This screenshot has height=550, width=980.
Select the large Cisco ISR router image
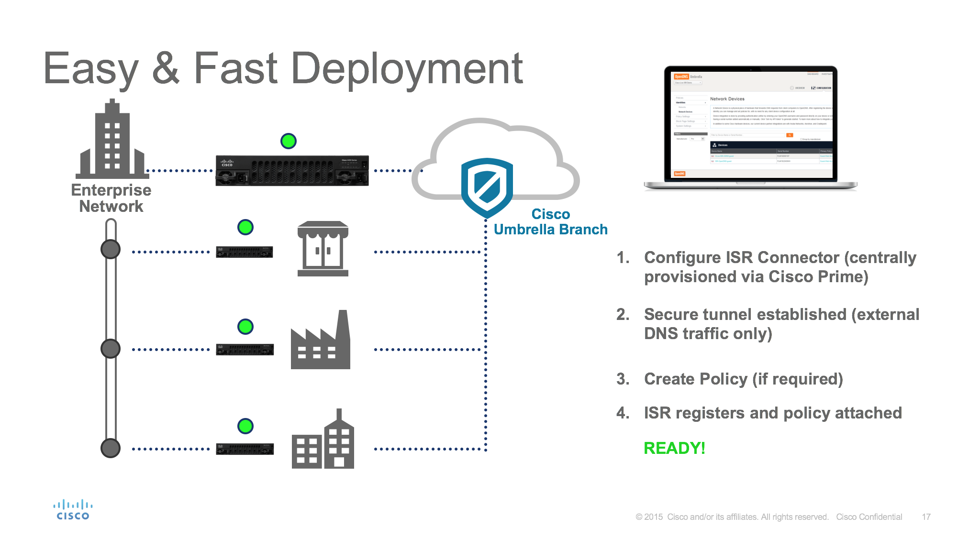[x=292, y=170]
